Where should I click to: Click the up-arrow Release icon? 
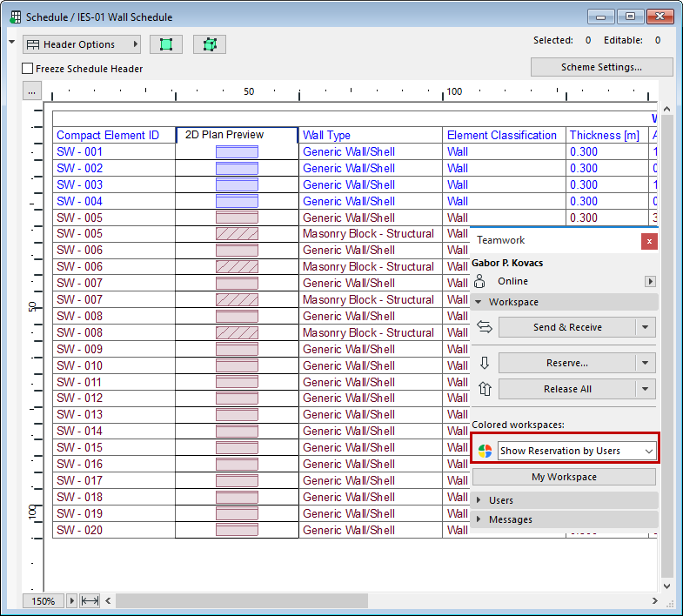(485, 389)
